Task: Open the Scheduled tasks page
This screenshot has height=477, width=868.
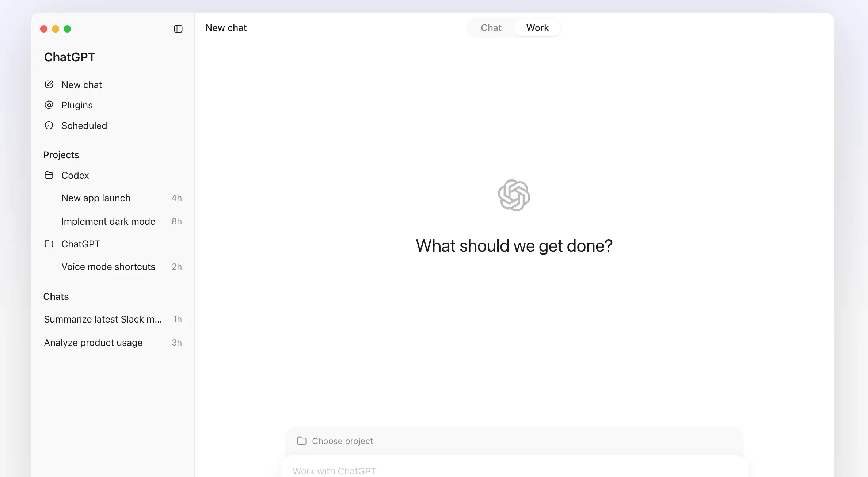Action: (x=113, y=126)
